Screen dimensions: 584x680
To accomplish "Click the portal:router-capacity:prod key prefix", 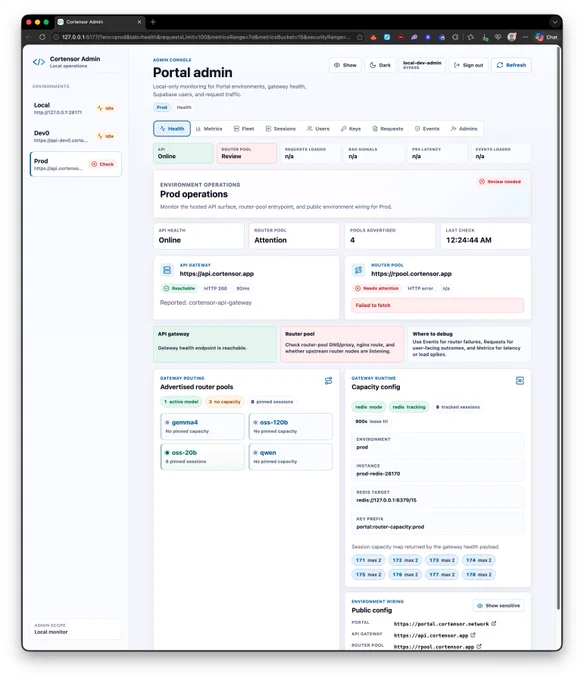I will click(x=390, y=527).
